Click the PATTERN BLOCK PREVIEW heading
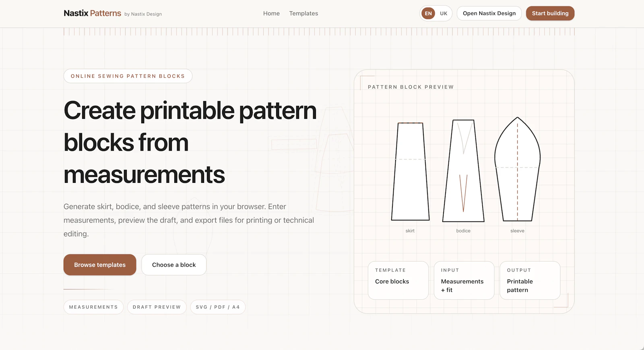The image size is (644, 350). pyautogui.click(x=411, y=87)
